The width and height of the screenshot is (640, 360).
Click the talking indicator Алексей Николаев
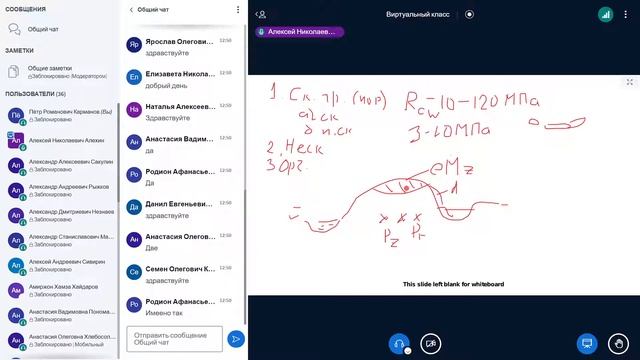[x=299, y=32]
